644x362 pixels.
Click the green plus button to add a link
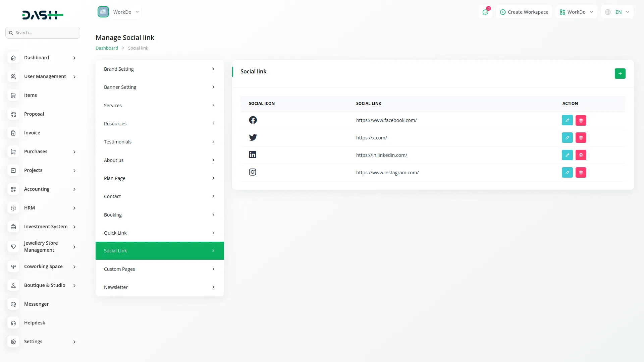pos(620,73)
